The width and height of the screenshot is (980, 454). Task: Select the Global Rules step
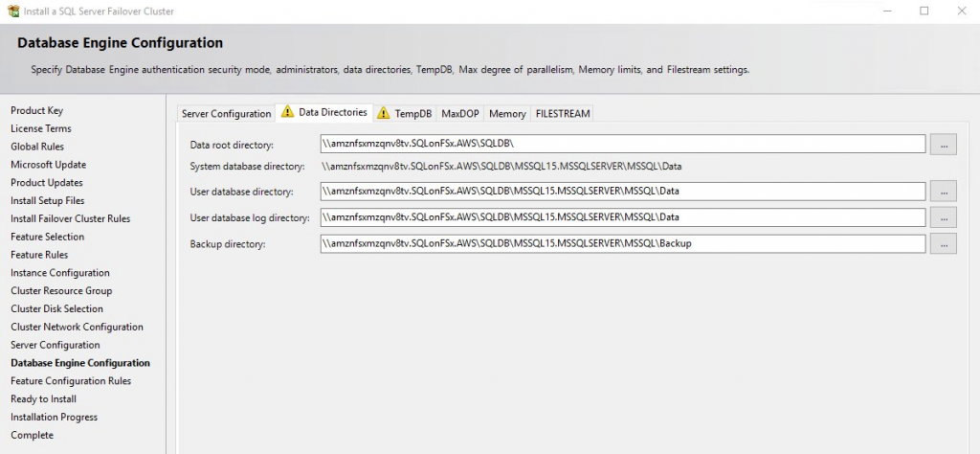tap(37, 147)
